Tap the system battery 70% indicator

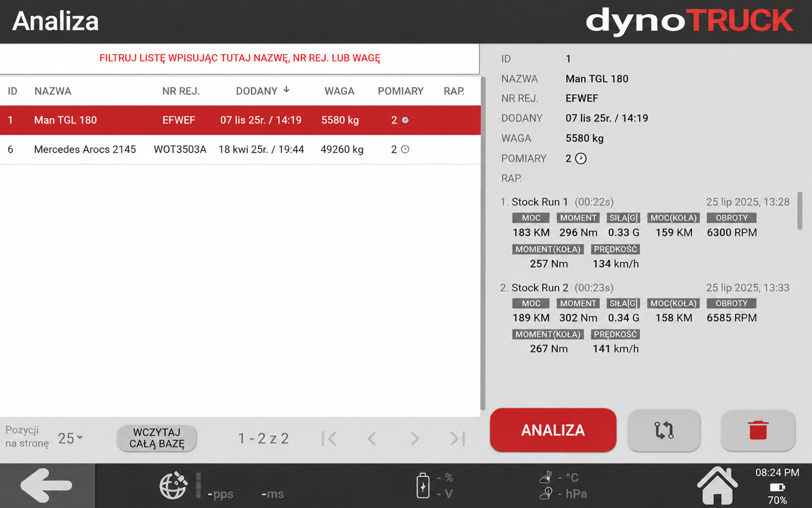click(777, 493)
